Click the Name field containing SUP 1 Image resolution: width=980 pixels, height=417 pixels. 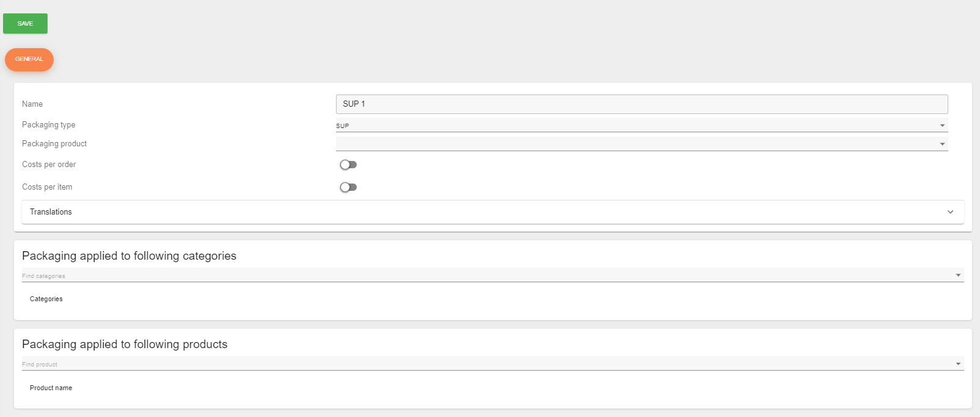click(x=641, y=104)
